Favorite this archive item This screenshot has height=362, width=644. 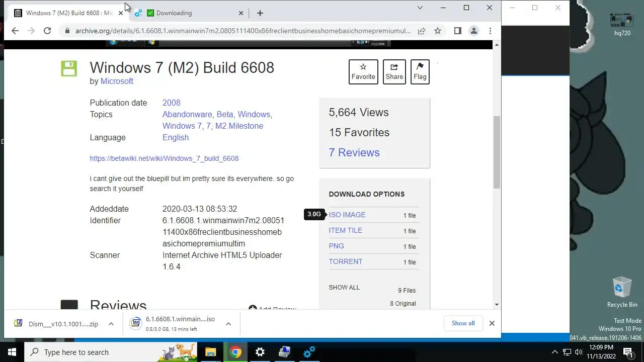tap(363, 72)
